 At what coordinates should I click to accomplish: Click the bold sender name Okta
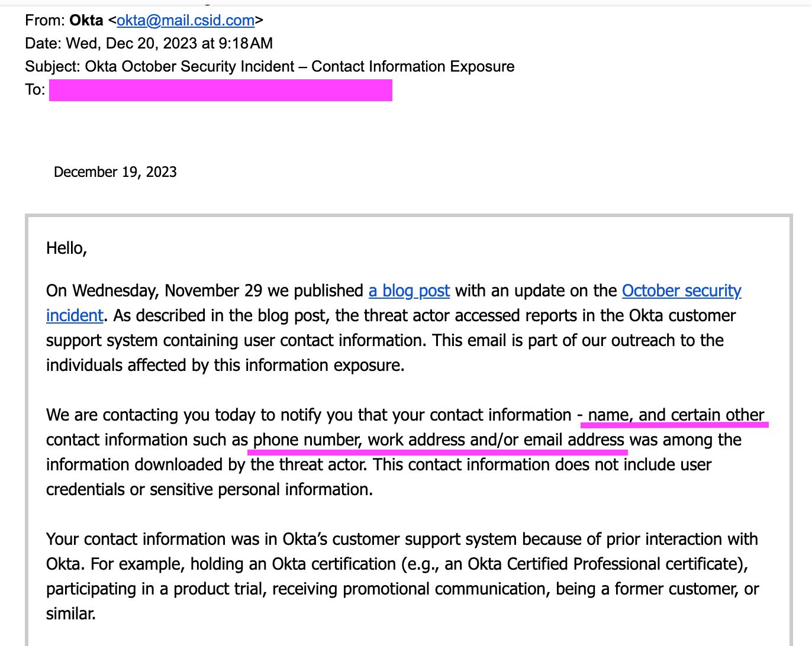(x=86, y=20)
